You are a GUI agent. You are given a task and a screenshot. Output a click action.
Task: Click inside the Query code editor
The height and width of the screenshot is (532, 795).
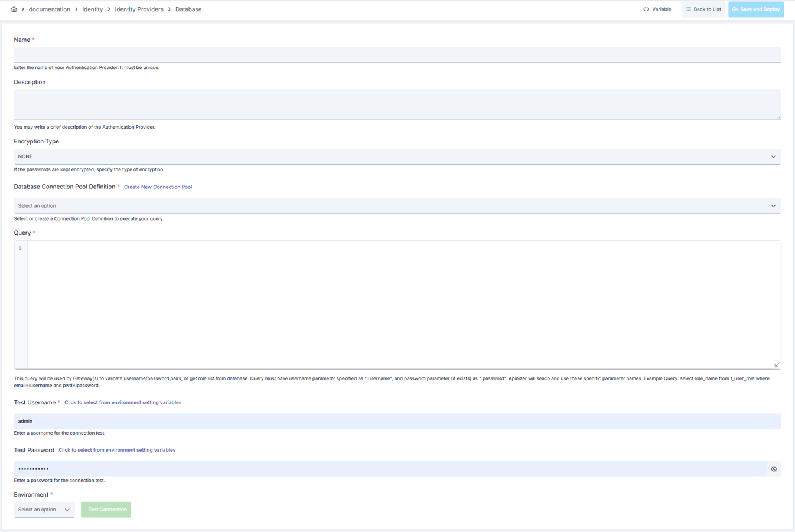pyautogui.click(x=404, y=305)
